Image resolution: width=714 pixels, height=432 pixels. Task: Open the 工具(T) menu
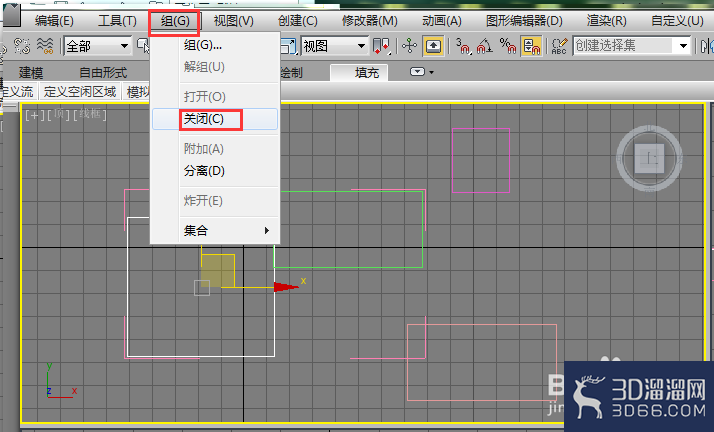click(117, 21)
